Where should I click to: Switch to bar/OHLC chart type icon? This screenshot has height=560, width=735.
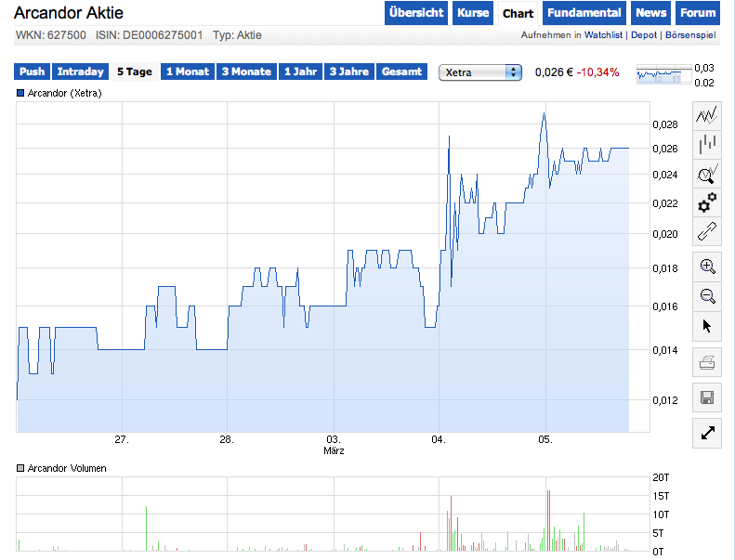[707, 144]
